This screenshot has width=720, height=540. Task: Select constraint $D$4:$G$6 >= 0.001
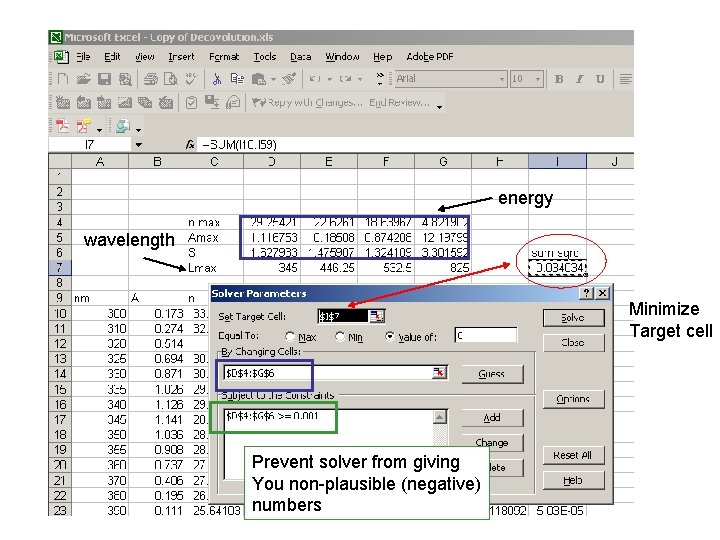[x=272, y=416]
